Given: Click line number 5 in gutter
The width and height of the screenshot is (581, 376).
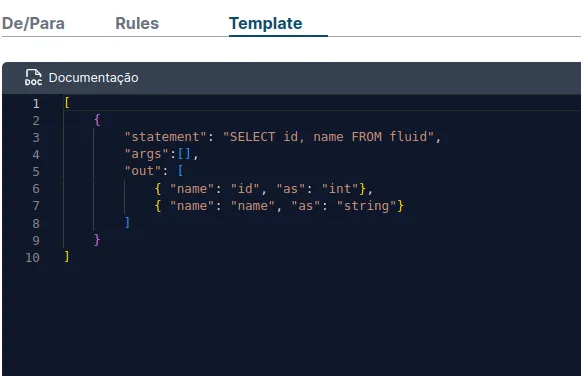Looking at the screenshot, I should [36, 172].
